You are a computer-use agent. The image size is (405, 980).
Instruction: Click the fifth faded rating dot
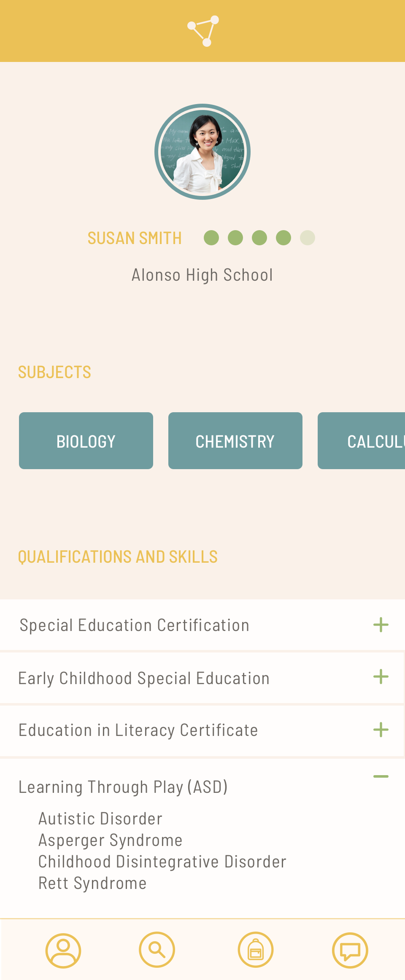point(308,238)
